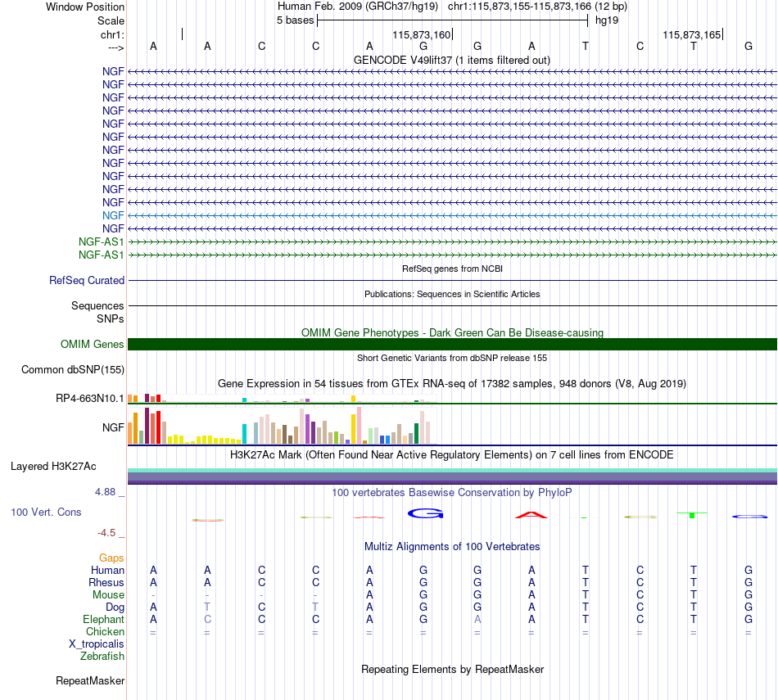Open the Common dbSNP(155) track label

click(x=72, y=369)
